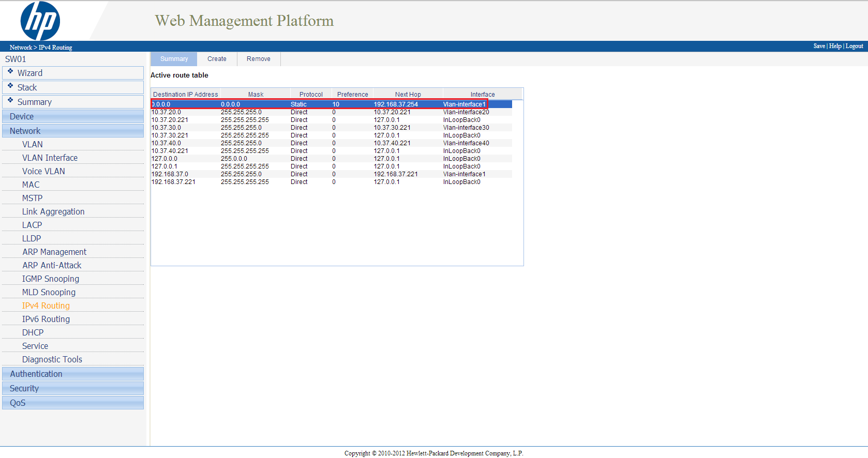Open VLAN Interface settings
868x458 pixels.
click(x=50, y=158)
